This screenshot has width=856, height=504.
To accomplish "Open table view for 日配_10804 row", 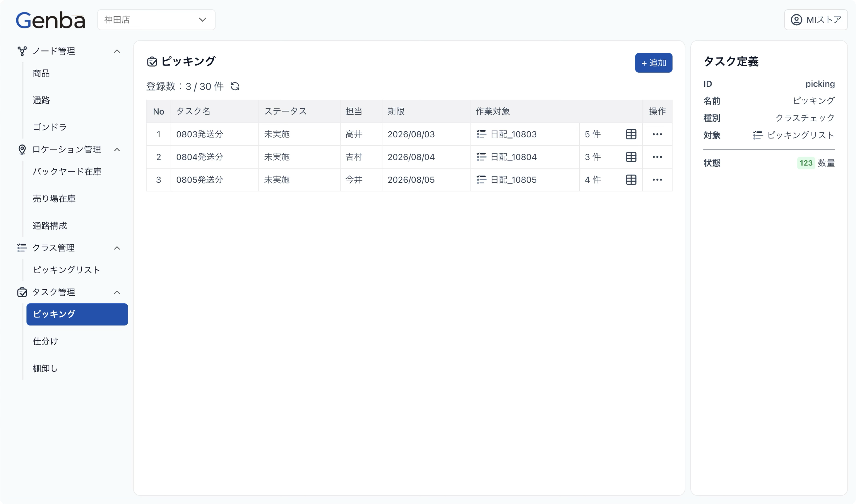I will 631,157.
